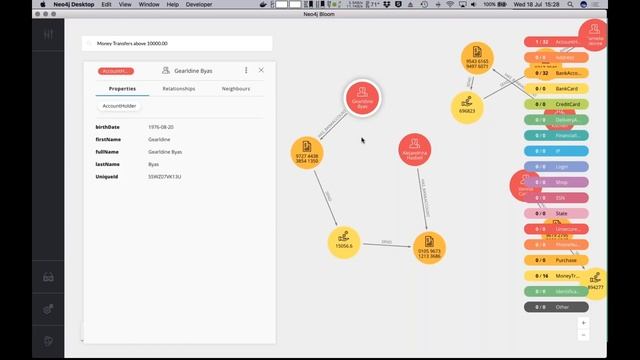Screen dimensions: 640x360
Task: Click the Dropbox icon in menu bar
Action: coord(387,4)
